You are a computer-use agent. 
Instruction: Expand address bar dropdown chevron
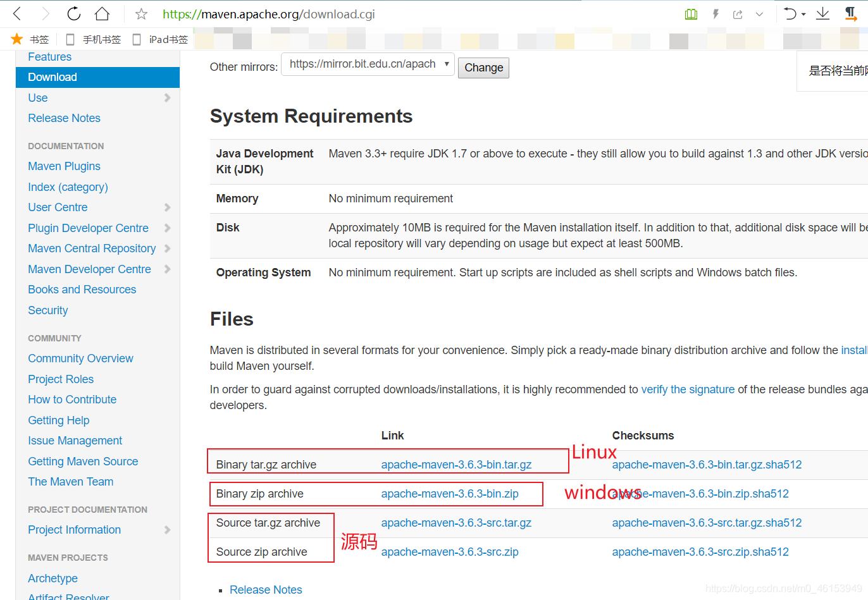coord(759,14)
